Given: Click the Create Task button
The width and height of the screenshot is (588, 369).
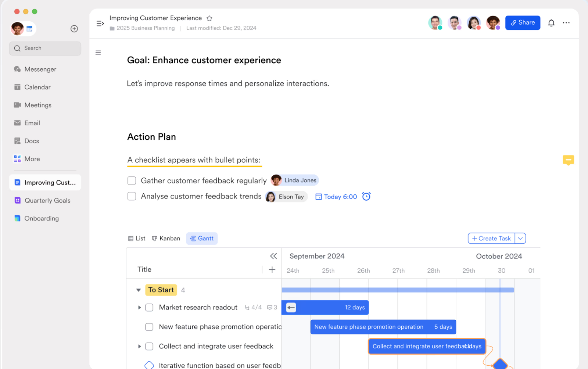Looking at the screenshot, I should click(491, 239).
